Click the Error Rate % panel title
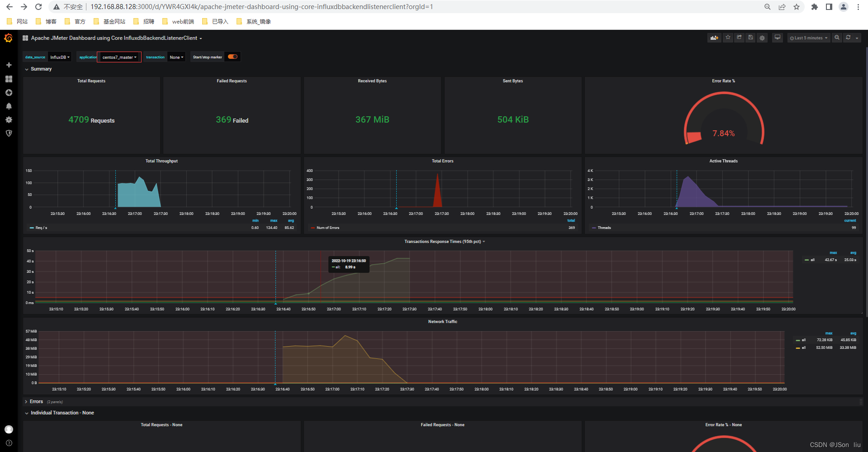 [x=724, y=81]
